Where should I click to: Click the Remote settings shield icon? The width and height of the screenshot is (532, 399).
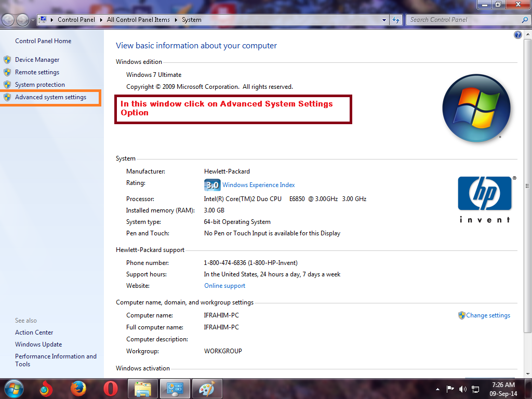click(x=7, y=72)
